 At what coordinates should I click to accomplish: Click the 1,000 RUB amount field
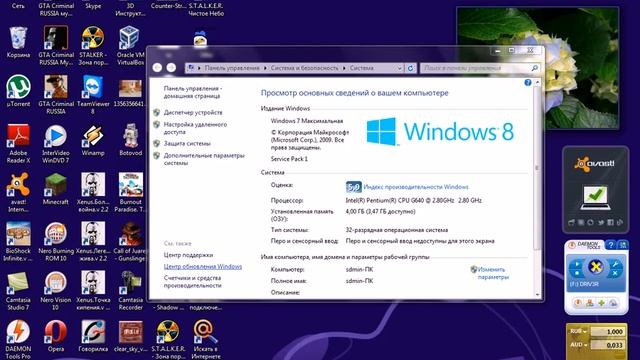607,331
